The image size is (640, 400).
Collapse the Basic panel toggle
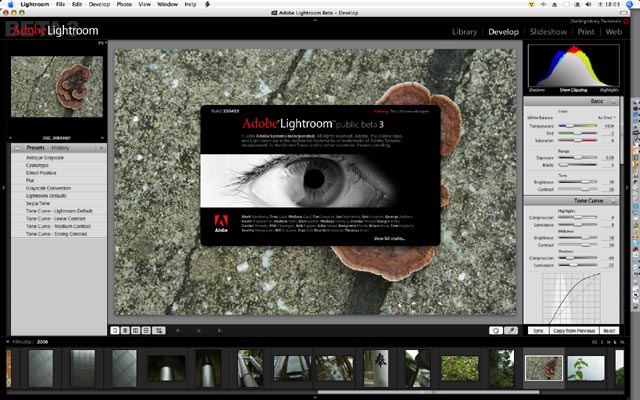point(613,101)
